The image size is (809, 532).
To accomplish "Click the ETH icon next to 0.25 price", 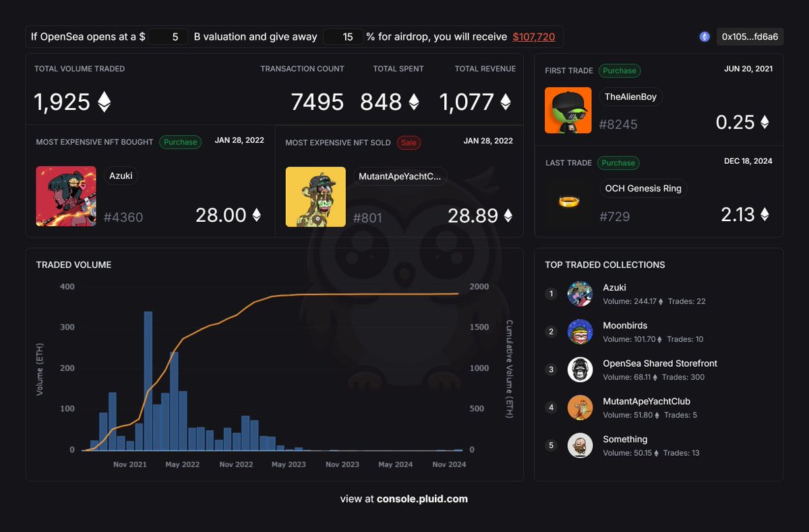I will click(x=765, y=122).
